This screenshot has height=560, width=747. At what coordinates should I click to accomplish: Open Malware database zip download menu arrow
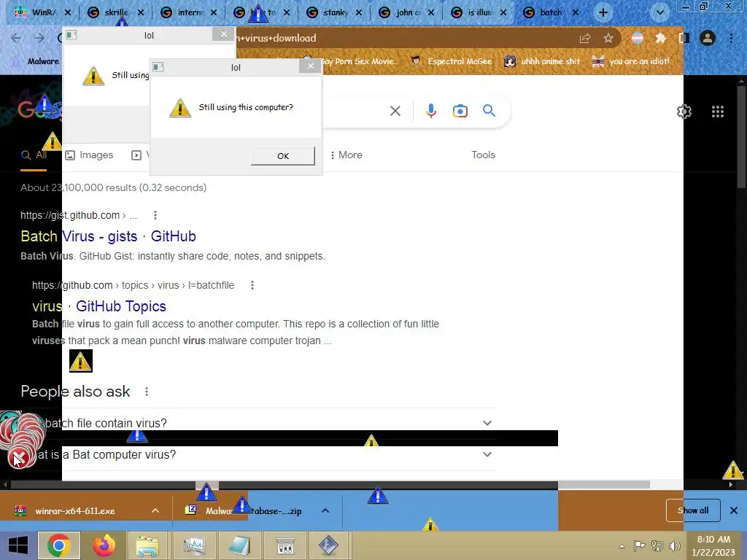325,510
